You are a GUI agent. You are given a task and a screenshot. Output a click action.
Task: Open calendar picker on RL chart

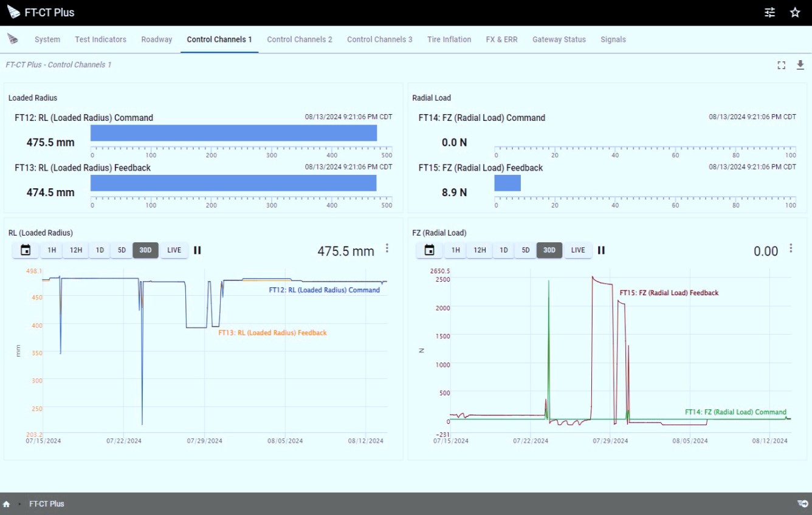(26, 250)
